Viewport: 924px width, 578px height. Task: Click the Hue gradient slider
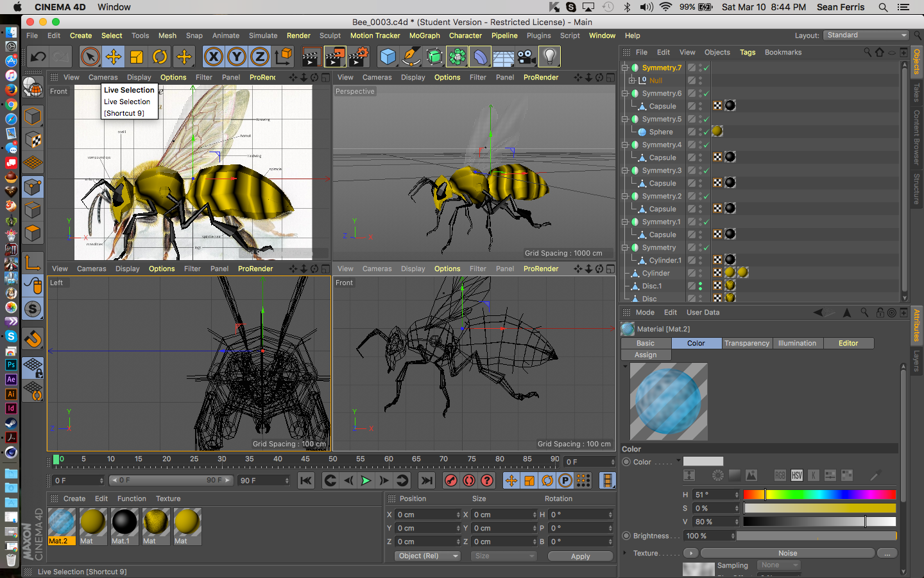tap(819, 495)
